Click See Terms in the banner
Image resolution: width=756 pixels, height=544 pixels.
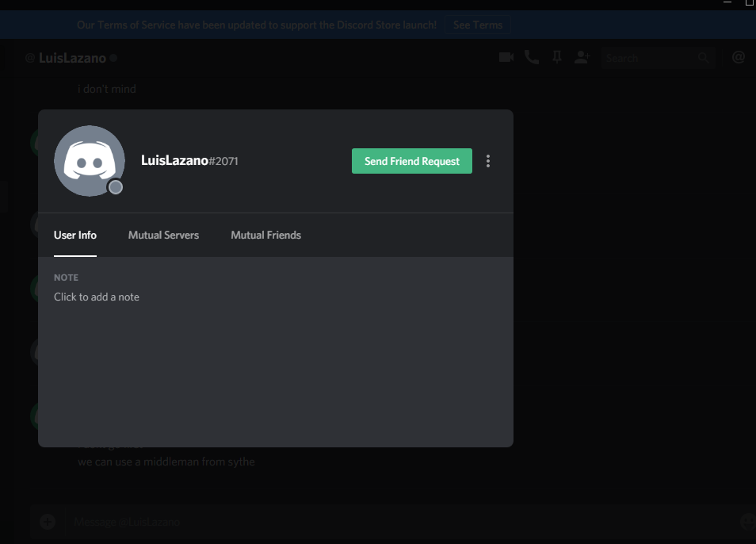coord(477,25)
